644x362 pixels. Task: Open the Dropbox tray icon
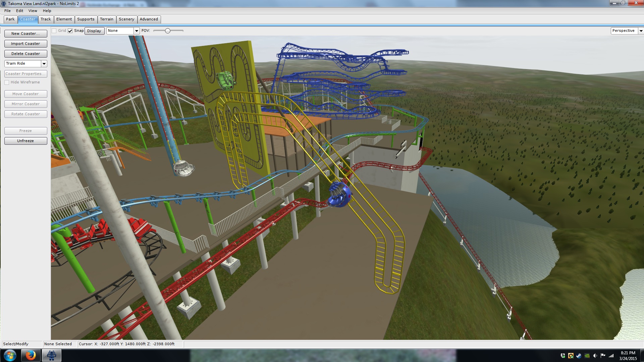[x=562, y=356]
